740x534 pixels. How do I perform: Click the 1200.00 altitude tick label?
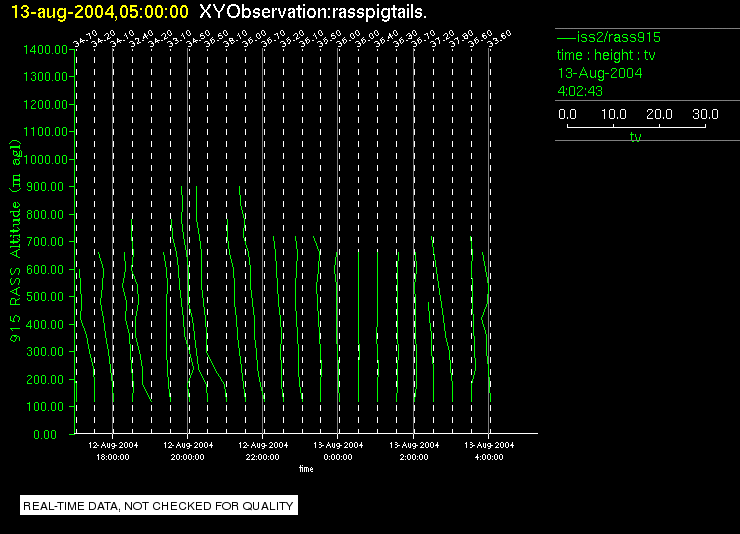click(x=45, y=104)
